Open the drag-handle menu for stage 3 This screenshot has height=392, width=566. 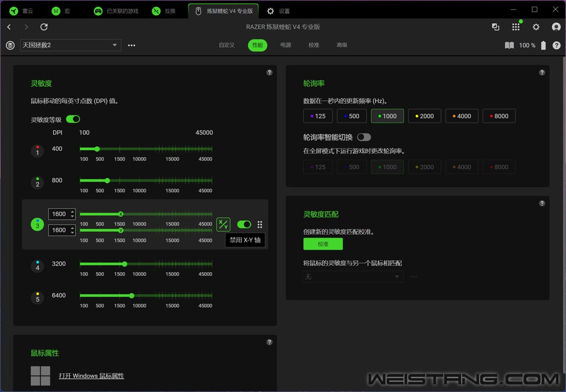[x=260, y=224]
